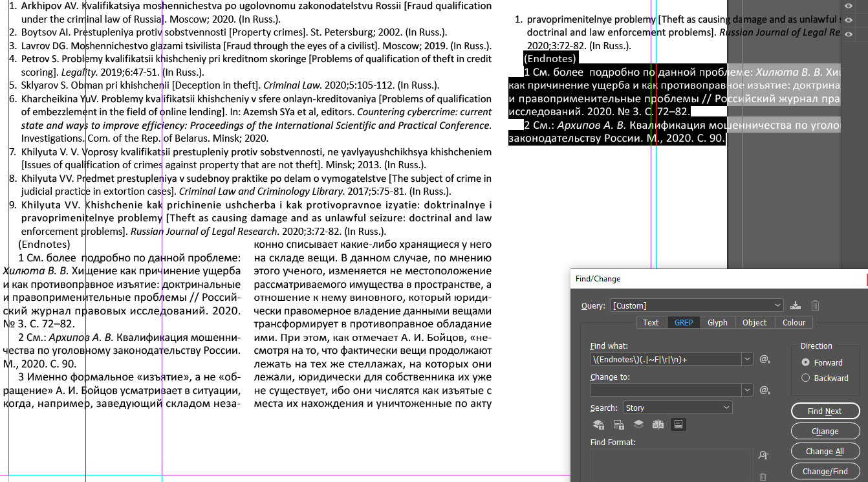Clear Find Format attributes with trash icon
The width and height of the screenshot is (868, 482).
pyautogui.click(x=763, y=477)
